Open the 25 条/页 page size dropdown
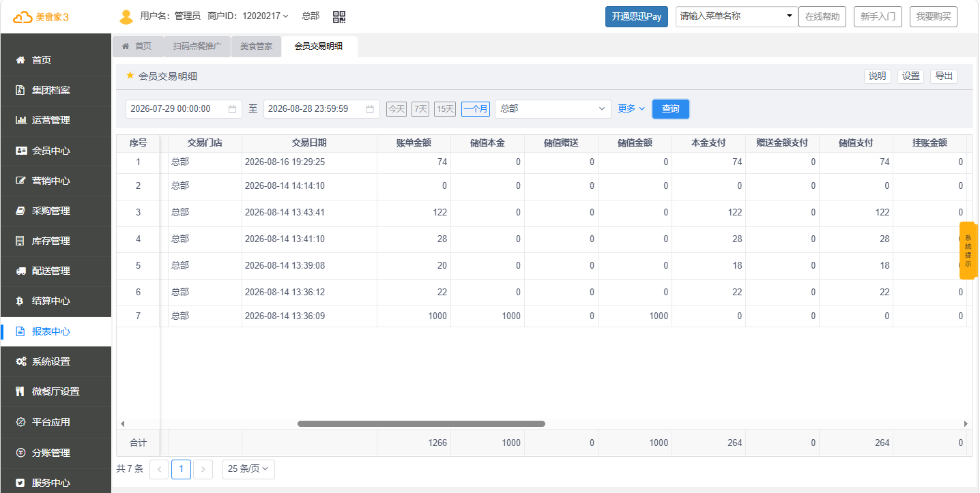980x493 pixels. 248,469
